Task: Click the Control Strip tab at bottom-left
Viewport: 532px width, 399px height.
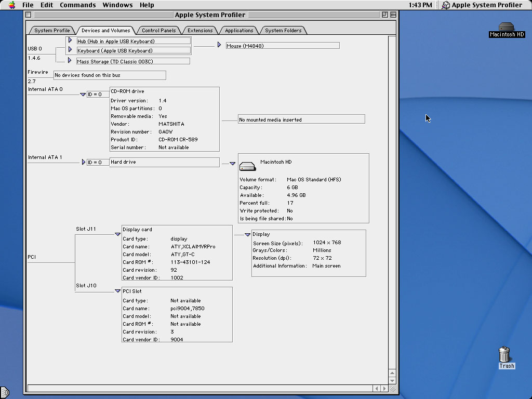Action: 4,393
